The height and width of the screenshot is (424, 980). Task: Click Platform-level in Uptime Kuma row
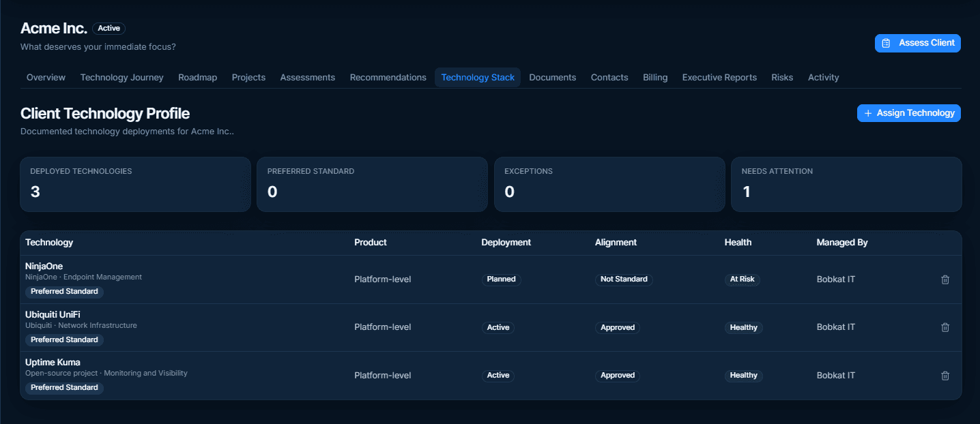point(383,376)
